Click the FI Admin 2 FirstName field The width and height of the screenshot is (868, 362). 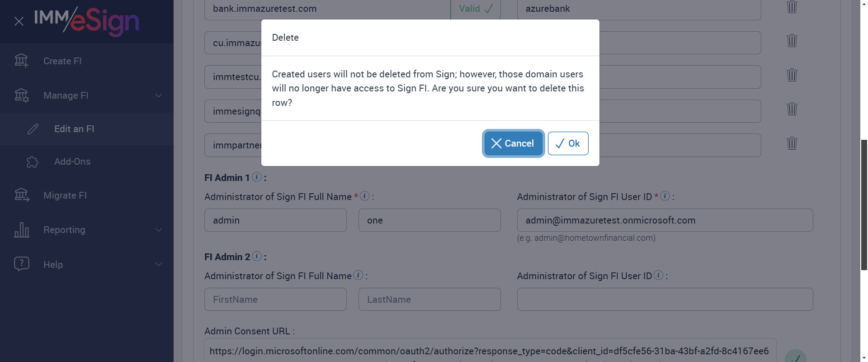pos(275,300)
